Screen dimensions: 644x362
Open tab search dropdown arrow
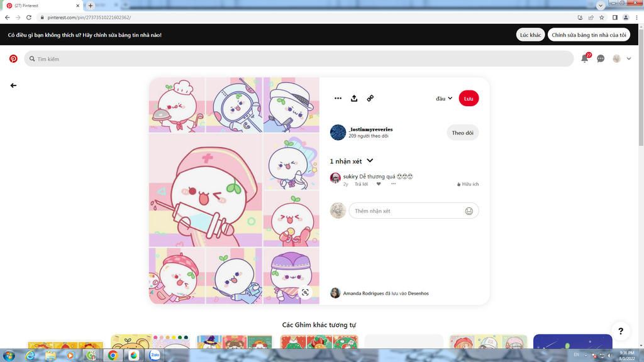pyautogui.click(x=601, y=6)
